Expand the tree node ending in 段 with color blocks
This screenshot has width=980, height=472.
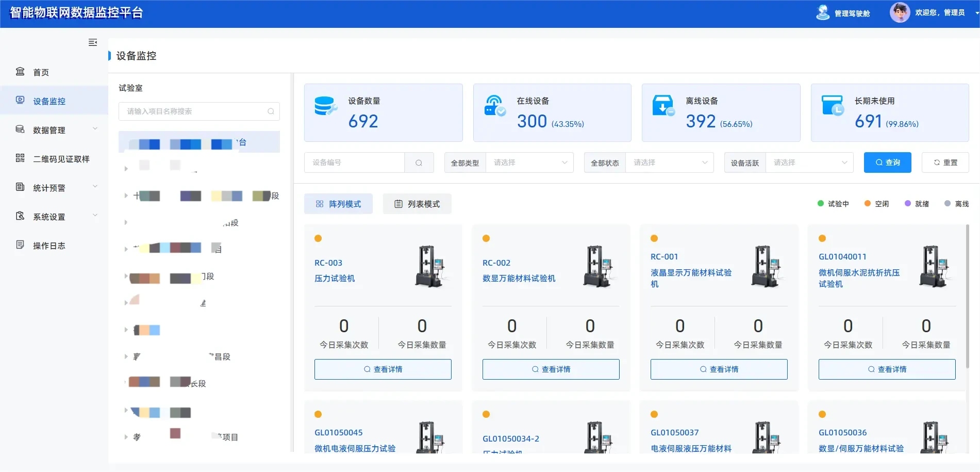[126, 196]
